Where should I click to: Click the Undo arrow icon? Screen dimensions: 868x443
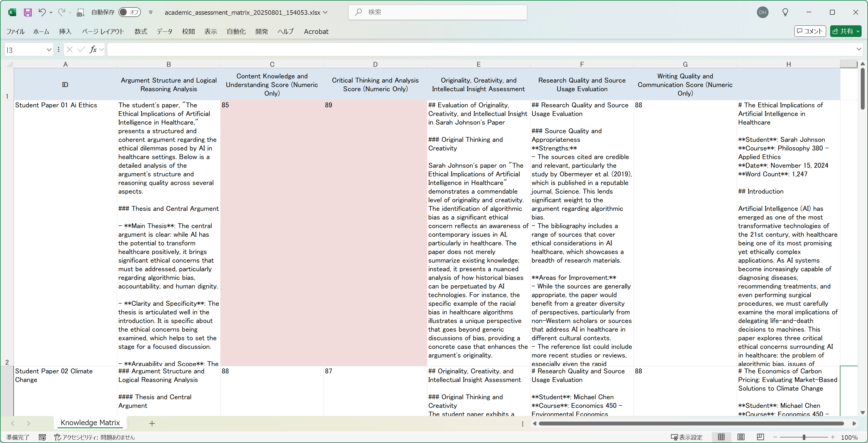tap(42, 13)
